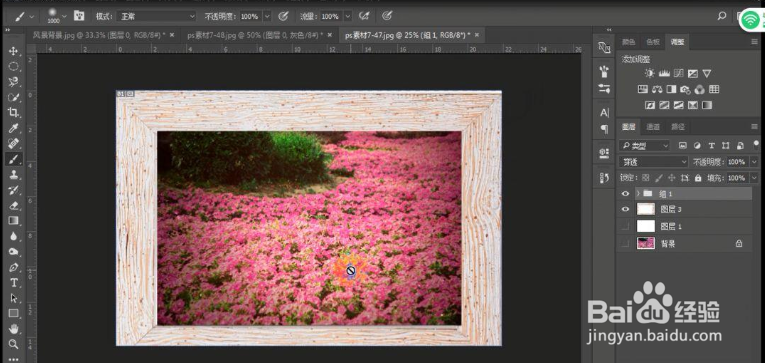Hide the 组 1 group layer
The height and width of the screenshot is (363, 765).
(625, 194)
